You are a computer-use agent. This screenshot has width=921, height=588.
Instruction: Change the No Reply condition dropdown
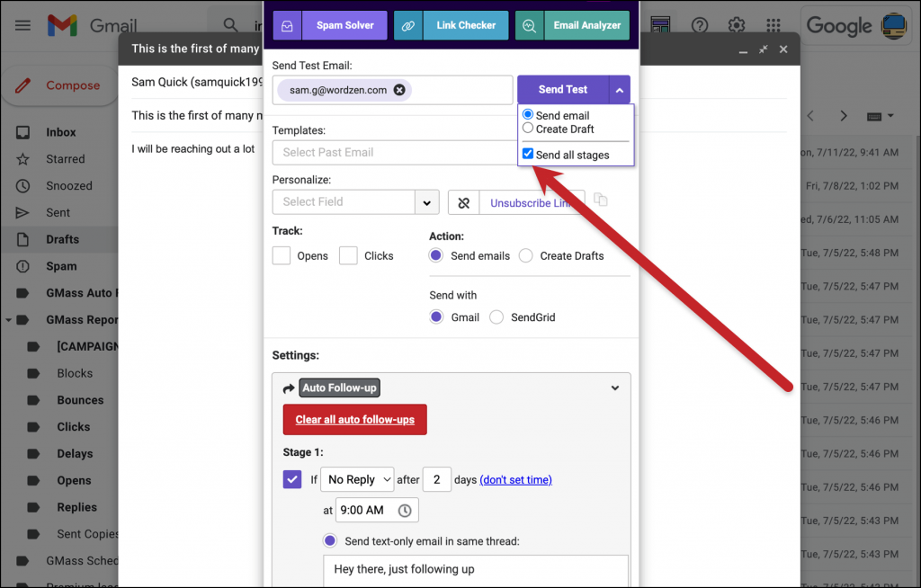[356, 479]
